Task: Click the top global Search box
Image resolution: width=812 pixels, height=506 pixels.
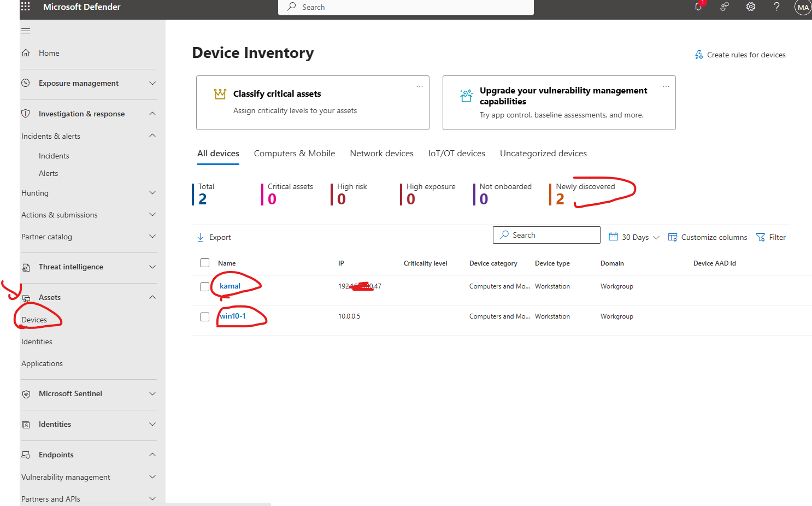Action: pos(406,7)
